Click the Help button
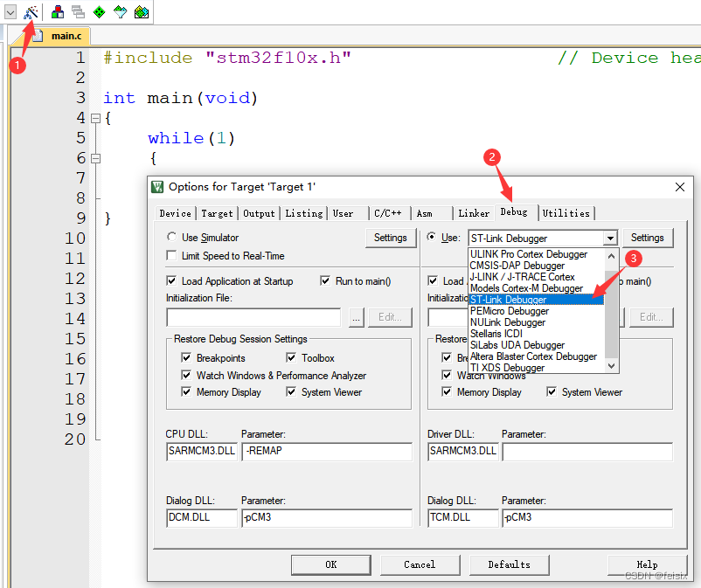Screen dimensions: 701x588 [647, 564]
